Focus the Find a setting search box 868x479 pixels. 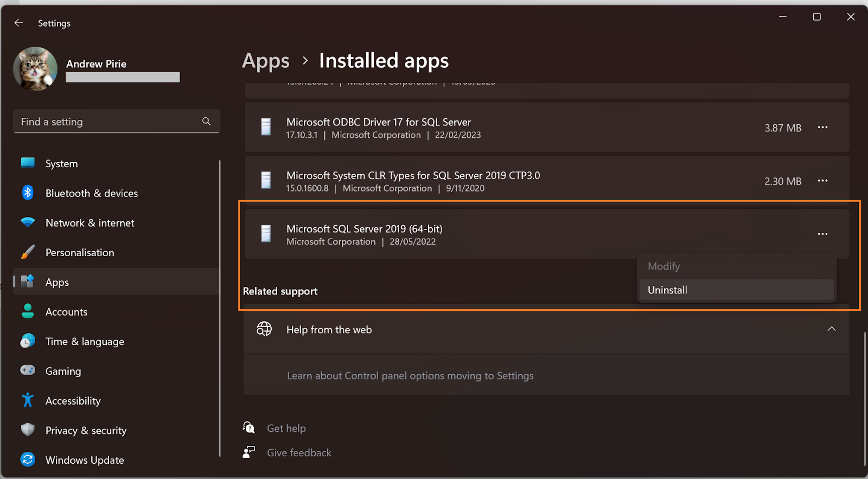pyautogui.click(x=117, y=122)
